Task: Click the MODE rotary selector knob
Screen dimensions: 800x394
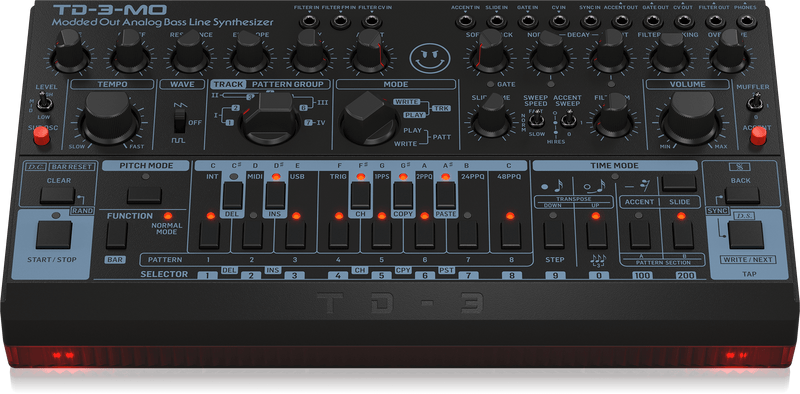Action: pos(369,117)
